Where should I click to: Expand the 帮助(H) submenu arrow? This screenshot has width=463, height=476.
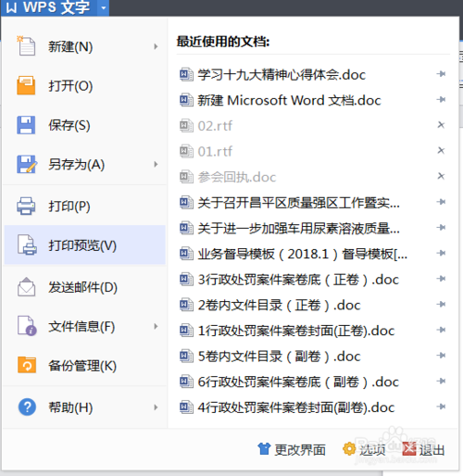[x=156, y=407]
